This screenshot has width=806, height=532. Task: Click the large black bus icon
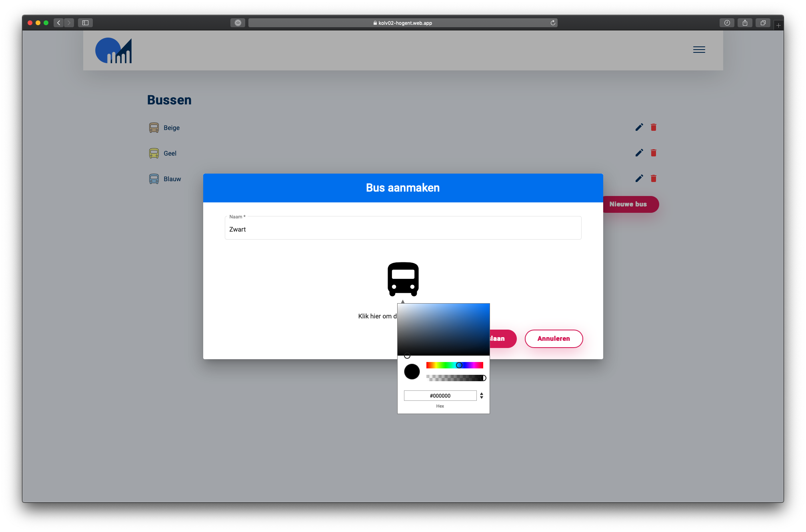tap(403, 279)
